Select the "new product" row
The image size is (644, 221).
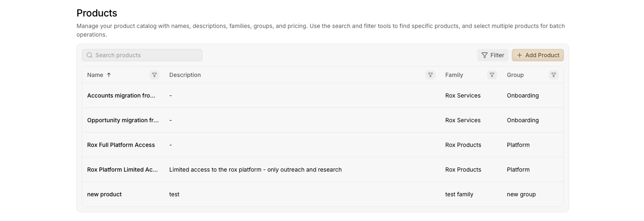(x=104, y=194)
